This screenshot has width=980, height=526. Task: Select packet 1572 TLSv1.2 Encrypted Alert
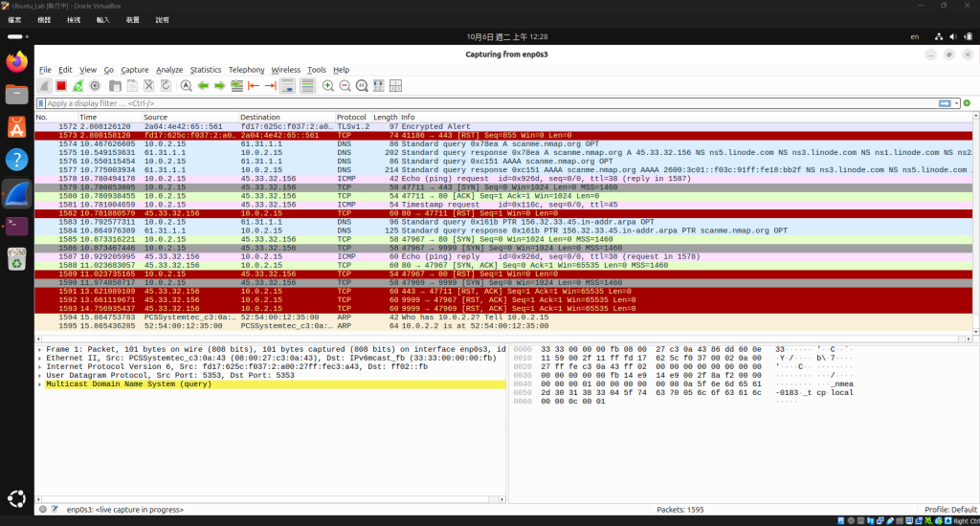coord(503,126)
